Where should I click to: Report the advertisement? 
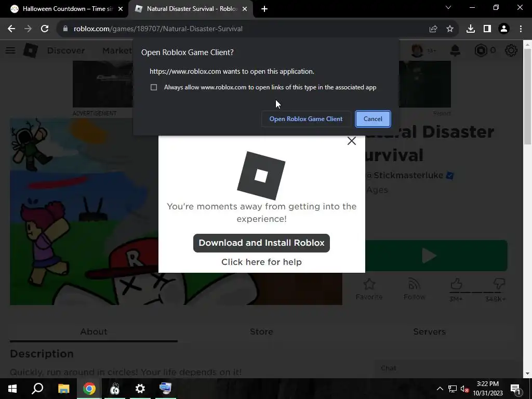442,113
